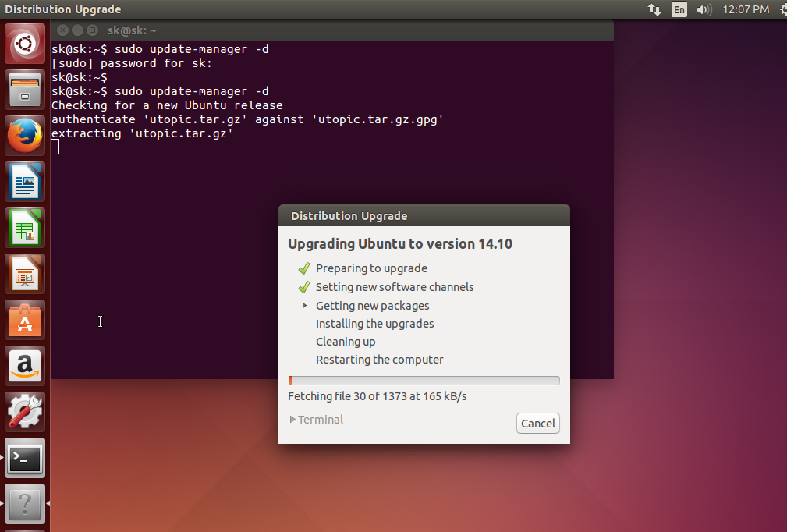Open the system gear menu in panel
The width and height of the screenshot is (787, 532).
783,9
